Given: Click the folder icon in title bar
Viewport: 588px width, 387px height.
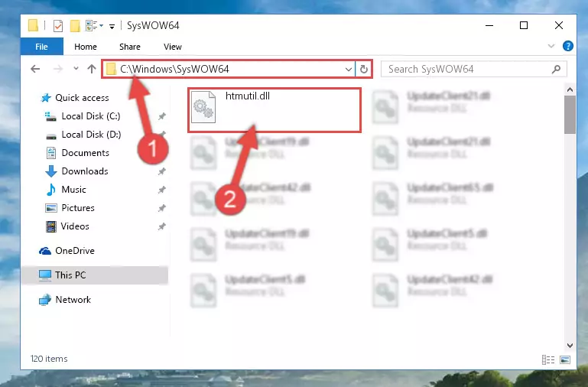Looking at the screenshot, I should [33, 25].
